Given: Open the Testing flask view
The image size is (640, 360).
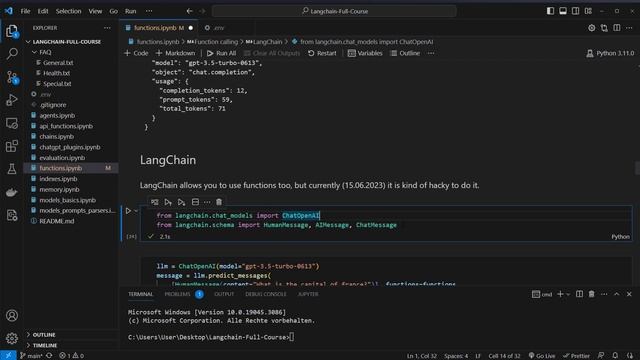Looking at the screenshot, I should point(12,169).
